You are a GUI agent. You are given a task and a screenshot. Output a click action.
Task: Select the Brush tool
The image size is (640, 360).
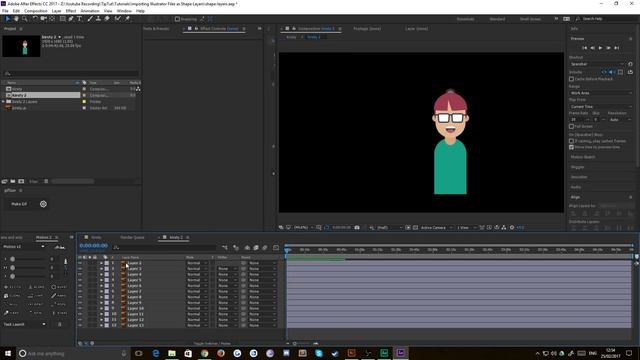tap(90, 19)
